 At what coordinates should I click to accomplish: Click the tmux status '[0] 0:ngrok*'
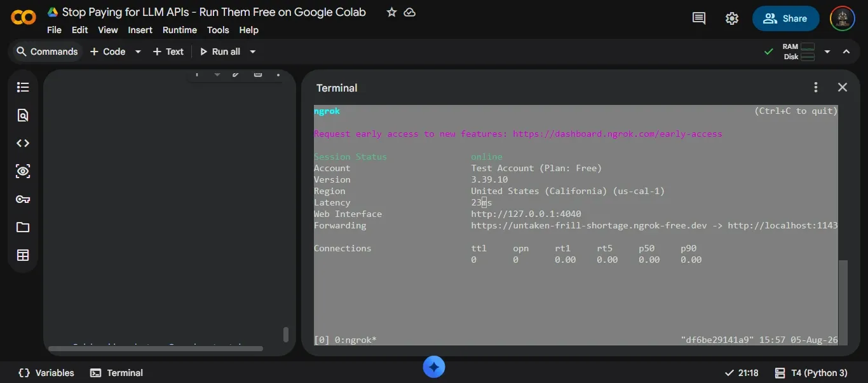(345, 340)
